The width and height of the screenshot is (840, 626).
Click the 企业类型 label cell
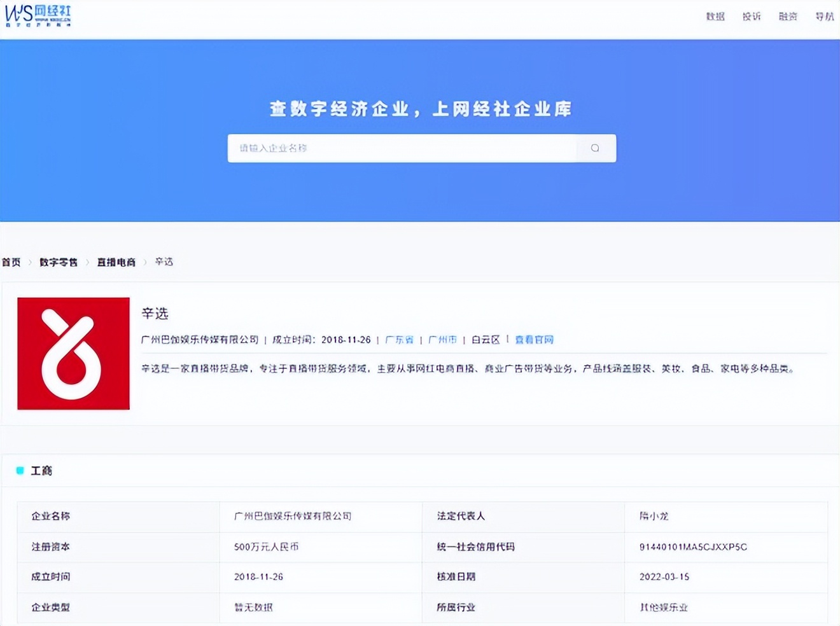tap(118, 608)
